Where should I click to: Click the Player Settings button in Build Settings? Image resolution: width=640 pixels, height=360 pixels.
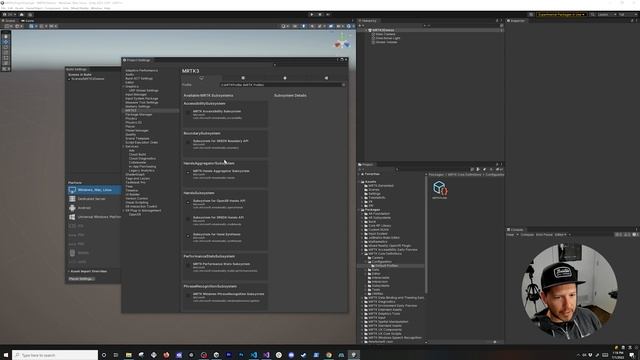tap(81, 279)
